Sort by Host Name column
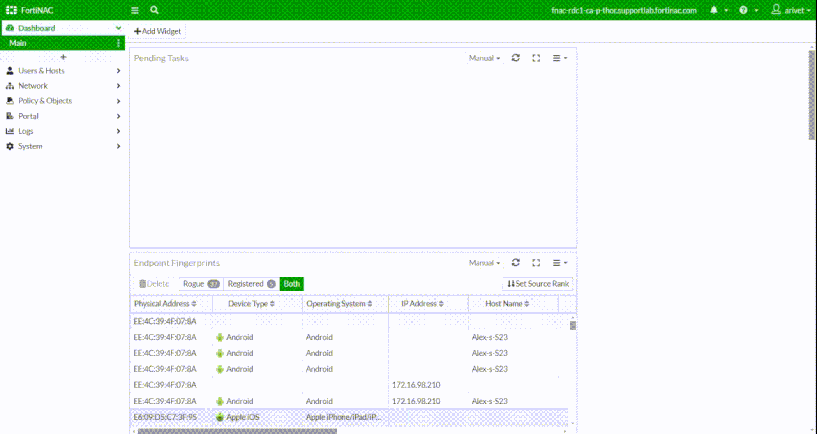 pos(507,304)
